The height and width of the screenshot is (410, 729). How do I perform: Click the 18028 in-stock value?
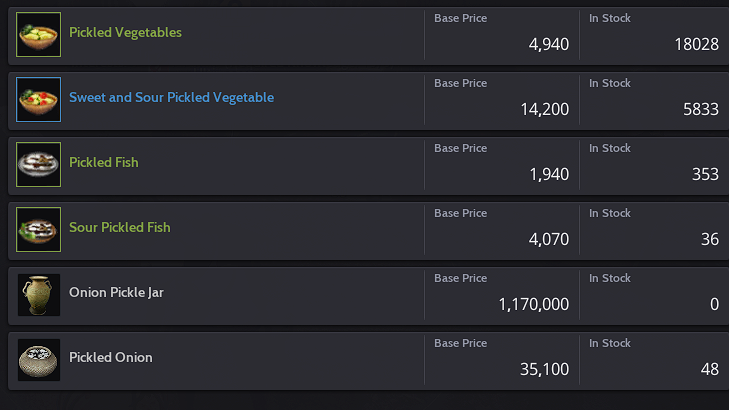coord(697,45)
